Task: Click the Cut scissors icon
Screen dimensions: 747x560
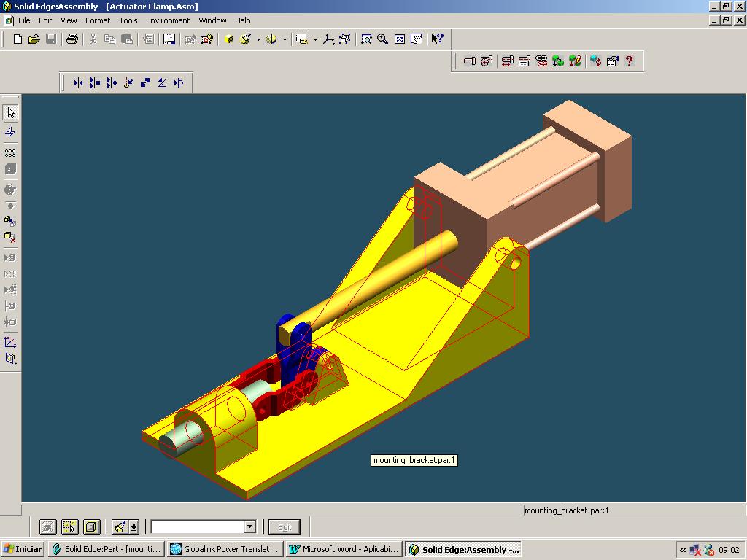Action: point(93,39)
